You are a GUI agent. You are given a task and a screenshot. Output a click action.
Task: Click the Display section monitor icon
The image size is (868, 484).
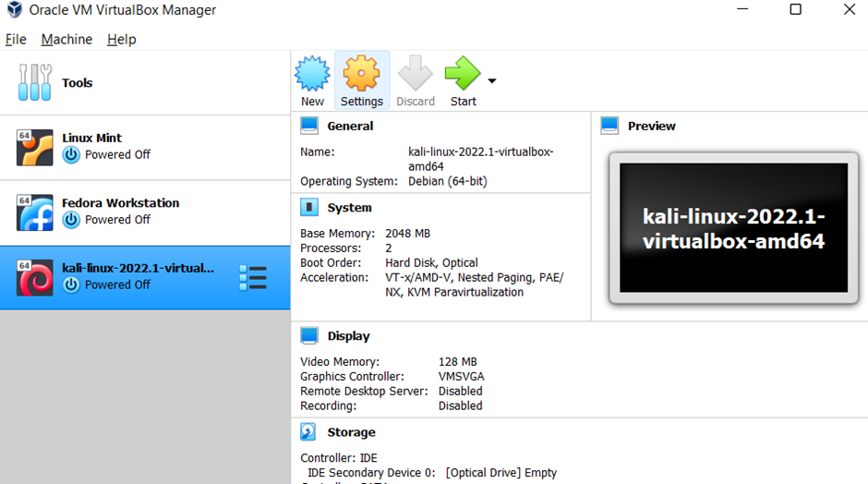click(309, 335)
